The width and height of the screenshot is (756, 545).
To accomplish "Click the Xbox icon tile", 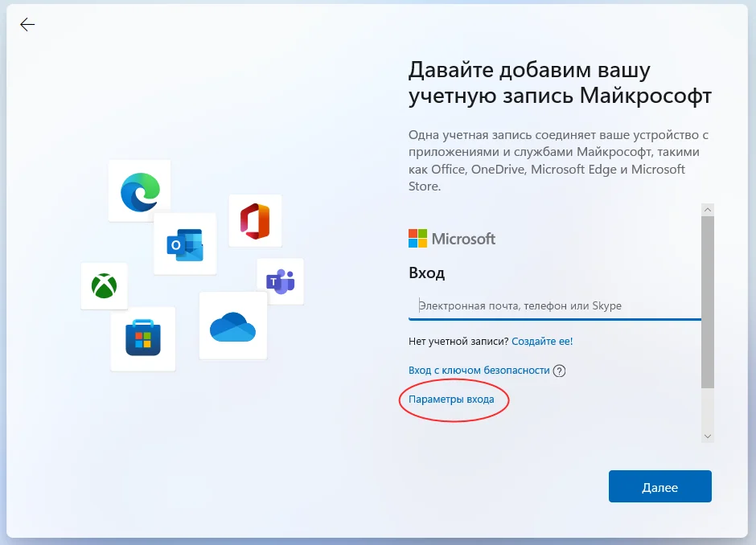I will point(104,285).
